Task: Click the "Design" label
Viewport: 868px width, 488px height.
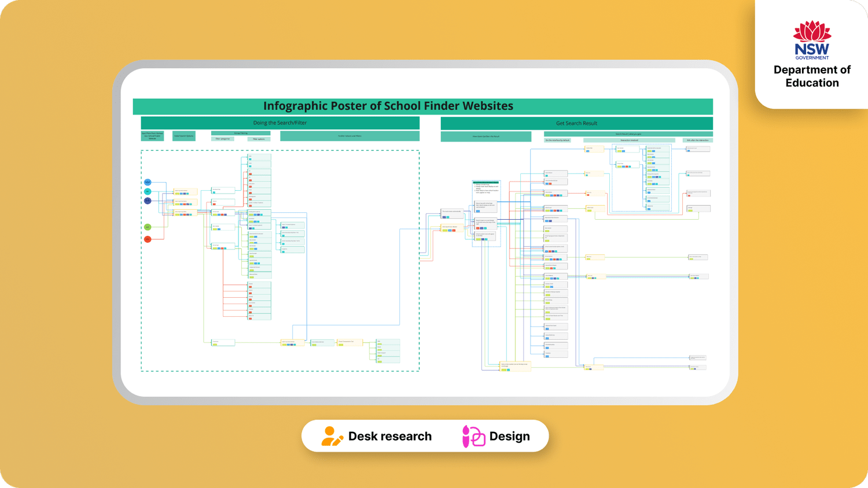Action: click(x=510, y=437)
